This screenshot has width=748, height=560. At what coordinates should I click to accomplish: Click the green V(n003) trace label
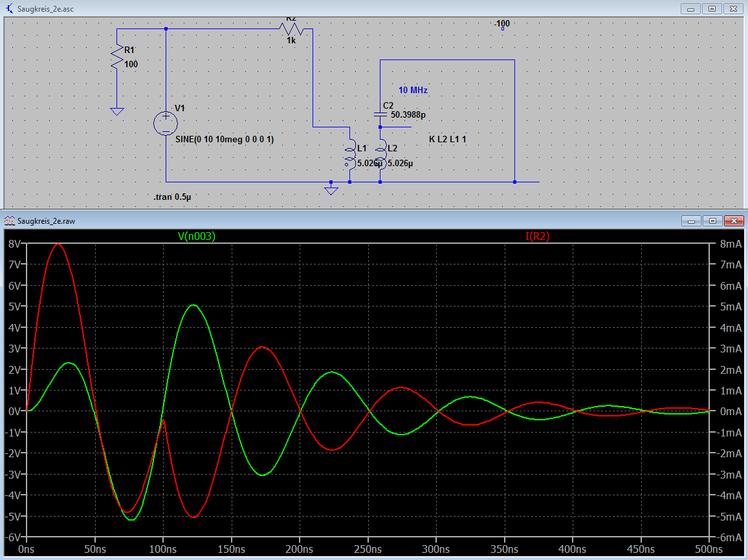[x=196, y=237]
